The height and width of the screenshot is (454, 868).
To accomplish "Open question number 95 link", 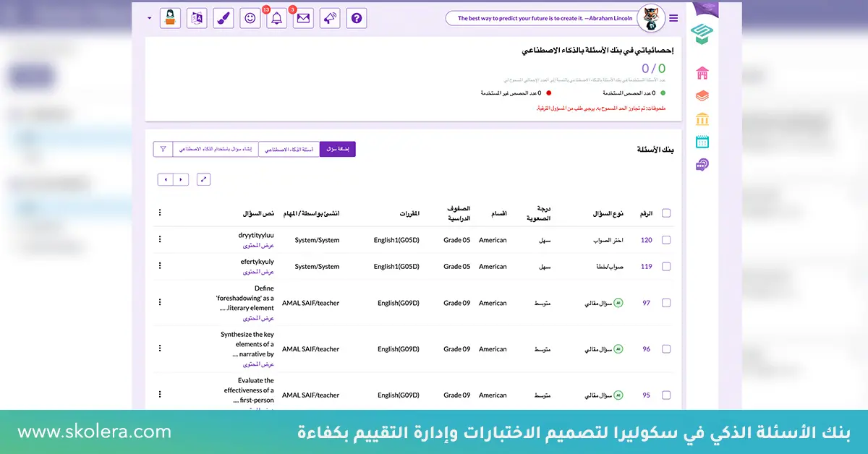I will (x=647, y=395).
